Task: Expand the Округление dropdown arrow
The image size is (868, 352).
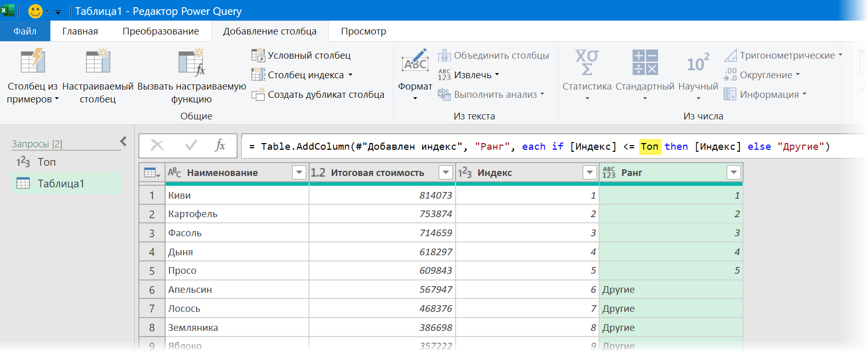Action: click(x=798, y=75)
